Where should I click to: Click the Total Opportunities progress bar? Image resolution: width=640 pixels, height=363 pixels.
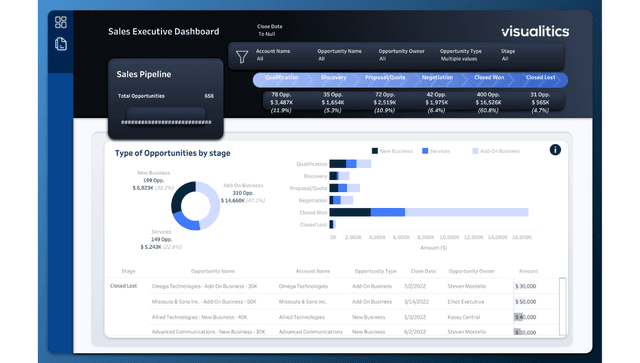(166, 122)
